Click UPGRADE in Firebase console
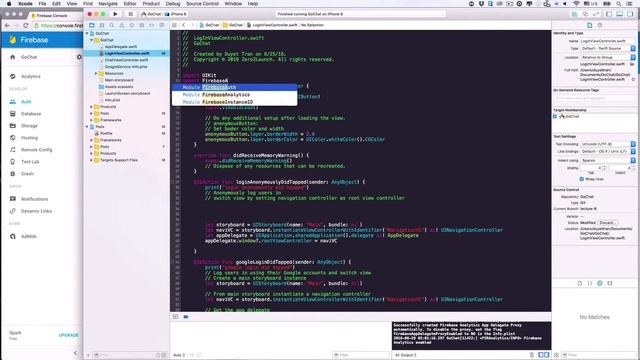 pyautogui.click(x=69, y=335)
